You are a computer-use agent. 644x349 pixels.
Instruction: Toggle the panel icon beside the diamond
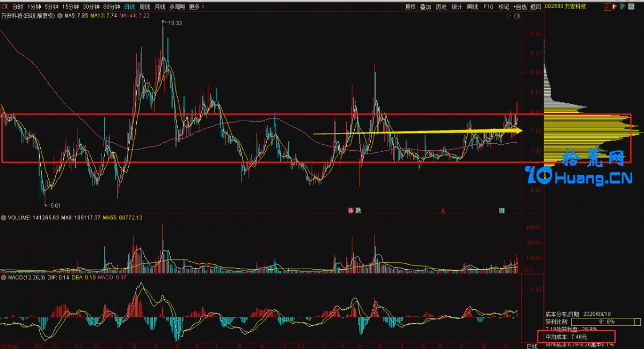[518, 17]
